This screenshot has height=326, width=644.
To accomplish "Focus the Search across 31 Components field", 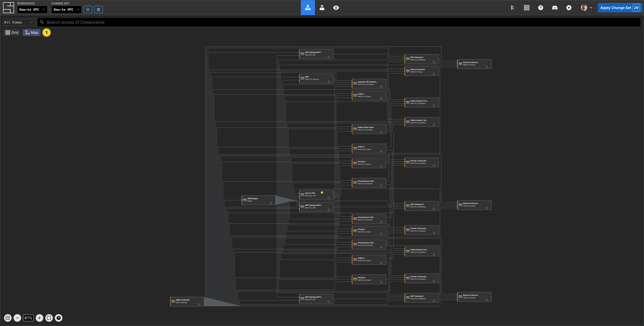I will tap(339, 22).
